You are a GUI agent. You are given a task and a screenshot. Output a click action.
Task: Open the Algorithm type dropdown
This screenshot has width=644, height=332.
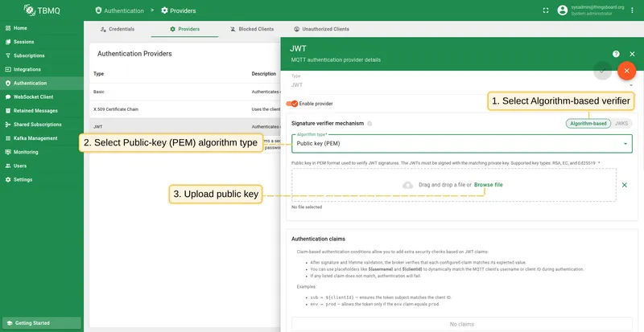461,144
